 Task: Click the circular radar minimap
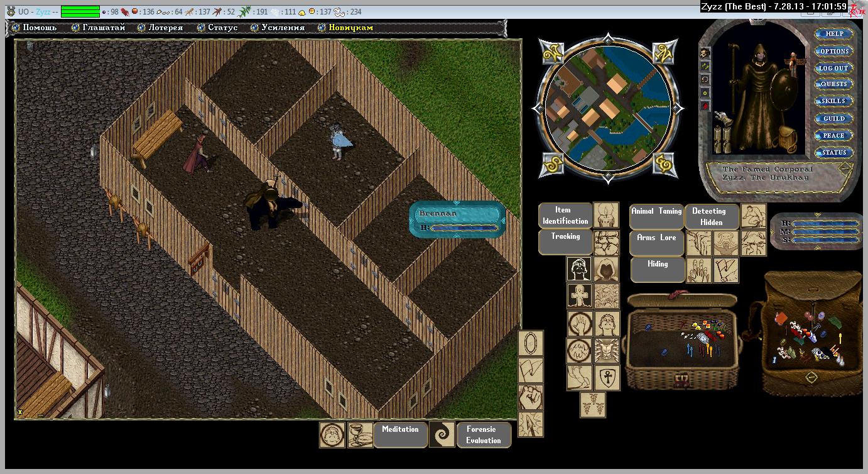pyautogui.click(x=607, y=108)
